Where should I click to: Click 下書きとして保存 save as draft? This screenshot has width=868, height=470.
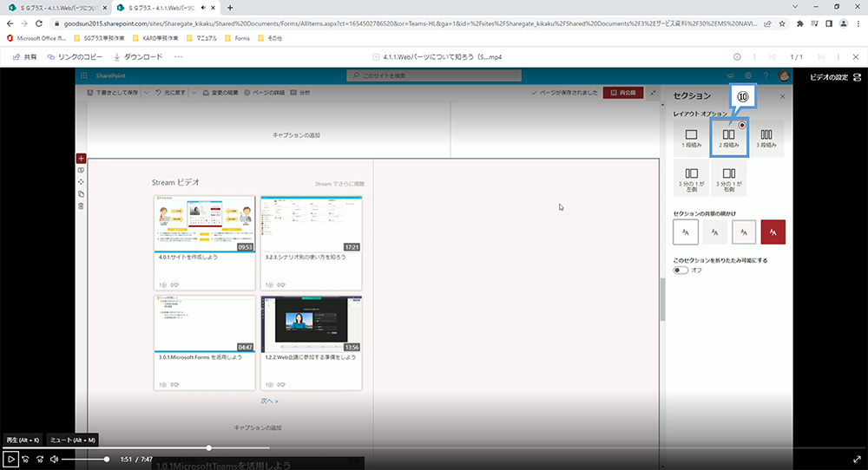[x=113, y=93]
